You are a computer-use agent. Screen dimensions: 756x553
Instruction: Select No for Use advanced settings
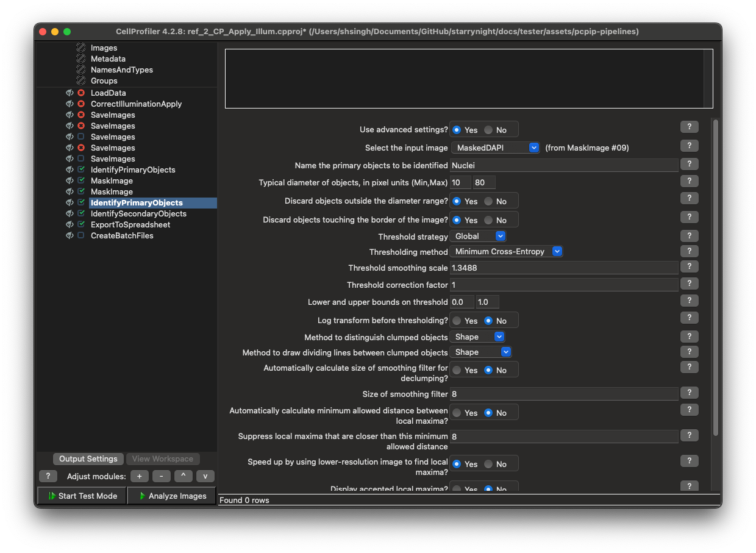[x=488, y=130]
